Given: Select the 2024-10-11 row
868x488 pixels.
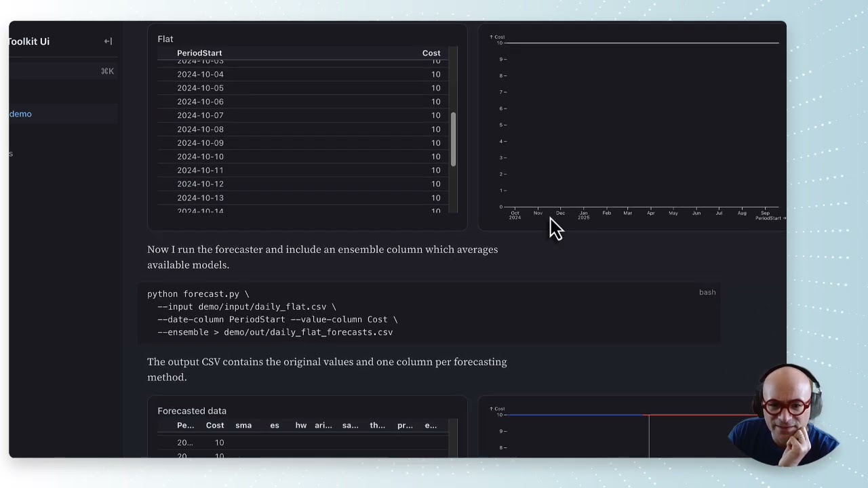Looking at the screenshot, I should point(303,170).
